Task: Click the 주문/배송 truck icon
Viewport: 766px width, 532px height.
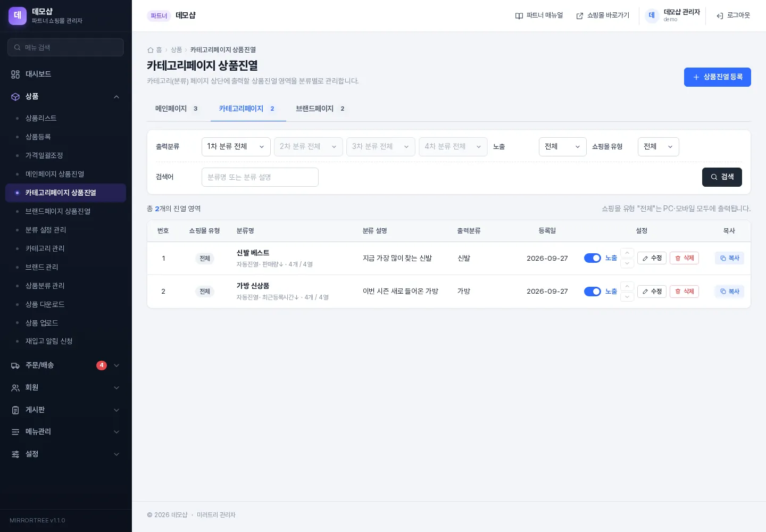Action: pos(15,365)
